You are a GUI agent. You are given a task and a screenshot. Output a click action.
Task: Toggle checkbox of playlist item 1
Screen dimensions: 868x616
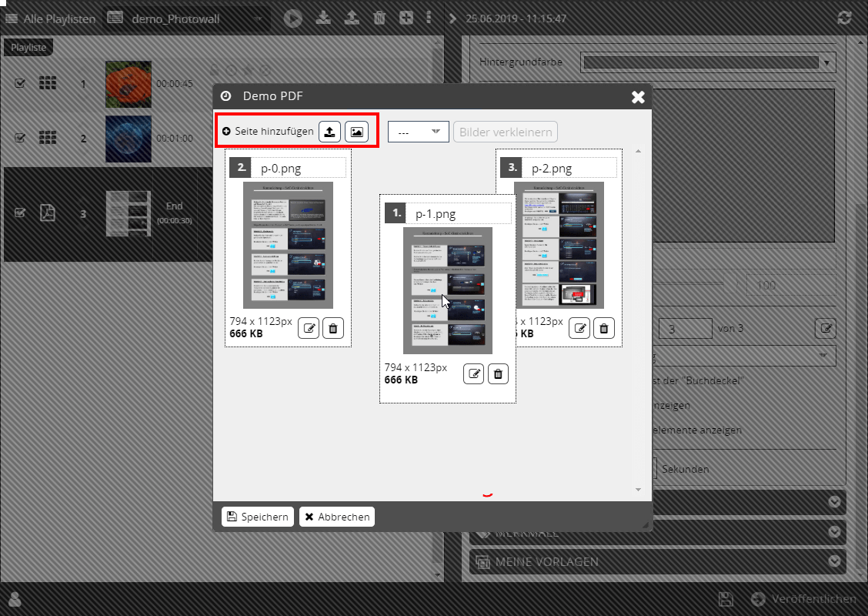[x=21, y=83]
